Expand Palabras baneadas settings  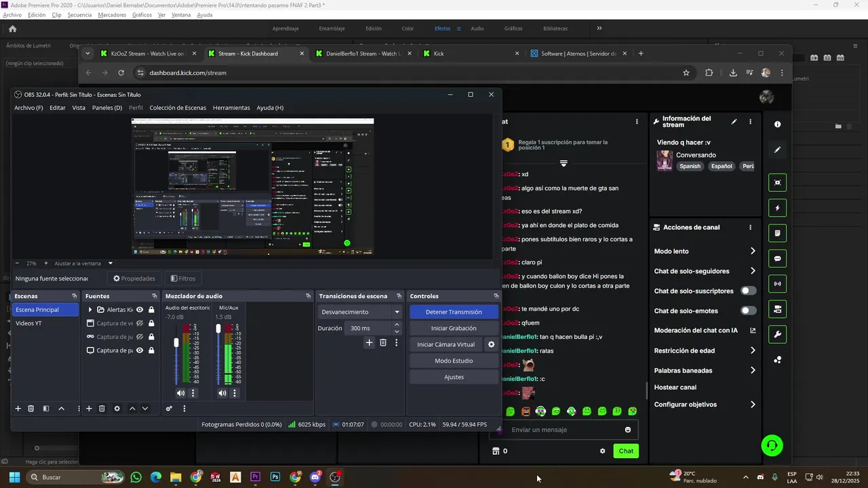tap(753, 371)
